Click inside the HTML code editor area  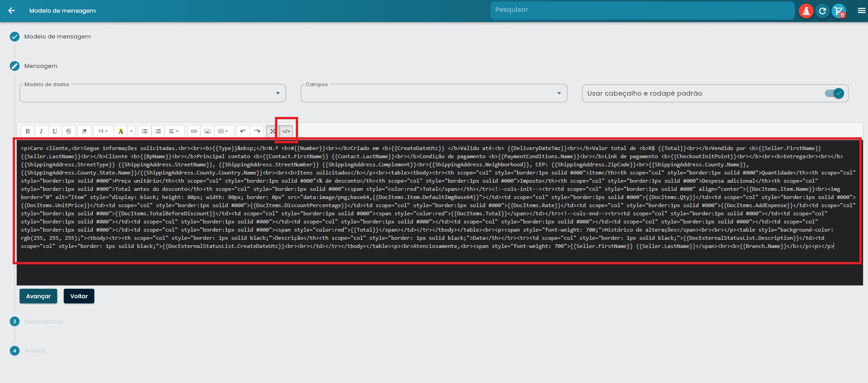(x=439, y=212)
